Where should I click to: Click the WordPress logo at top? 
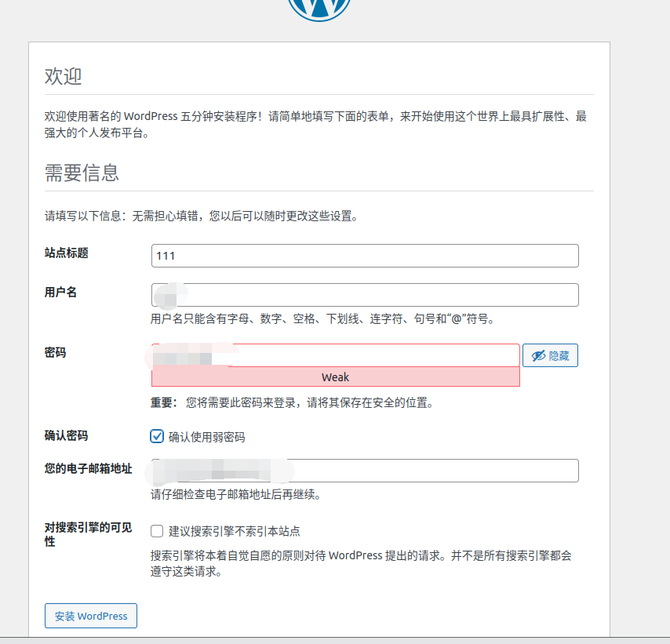pos(319,8)
